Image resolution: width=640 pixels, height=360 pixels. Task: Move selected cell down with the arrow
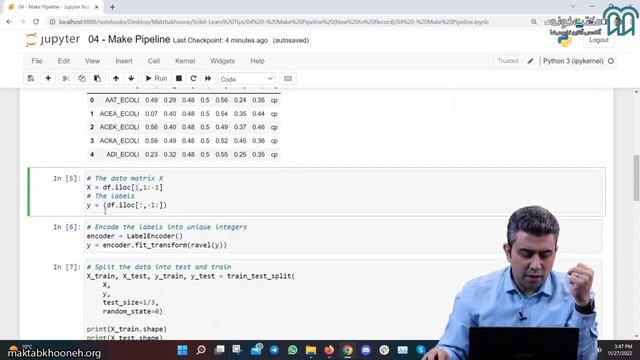click(x=131, y=78)
